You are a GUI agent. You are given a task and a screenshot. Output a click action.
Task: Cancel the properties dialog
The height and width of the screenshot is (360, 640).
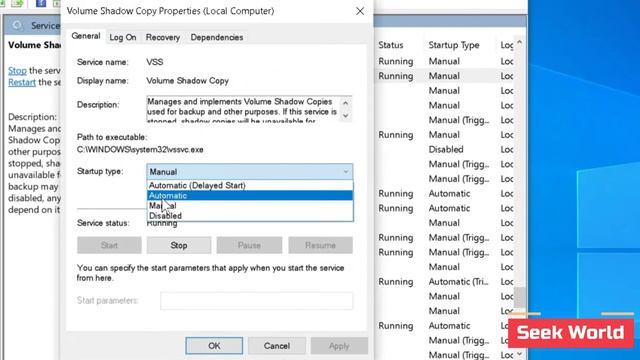[277, 346]
